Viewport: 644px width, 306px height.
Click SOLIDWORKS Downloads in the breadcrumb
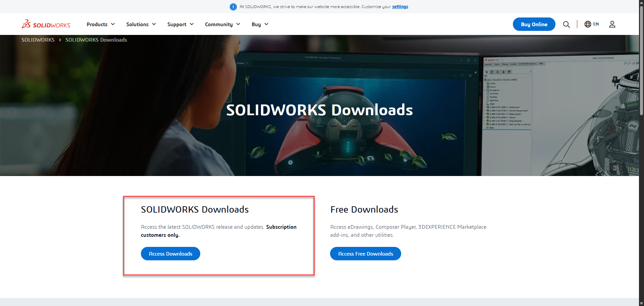[96, 40]
